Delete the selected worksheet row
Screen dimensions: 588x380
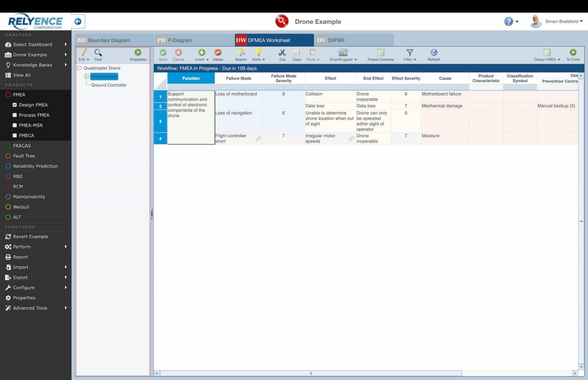click(218, 54)
